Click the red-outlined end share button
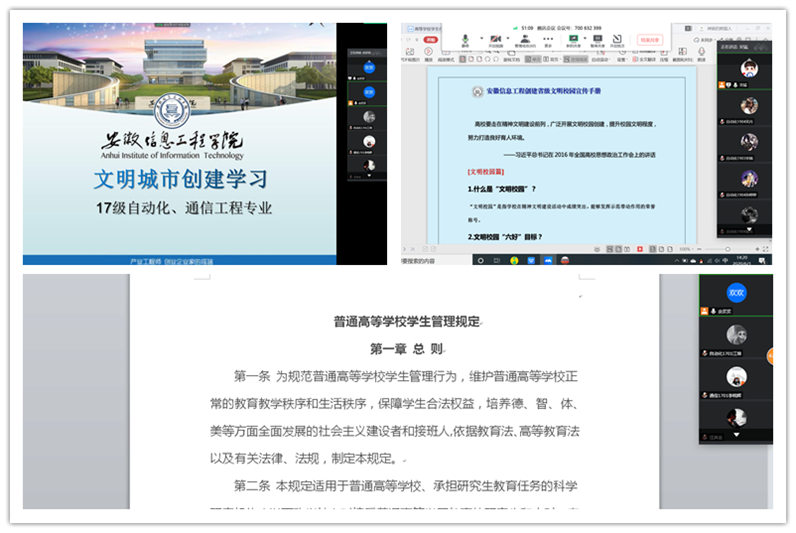This screenshot has height=533, width=796. point(650,40)
